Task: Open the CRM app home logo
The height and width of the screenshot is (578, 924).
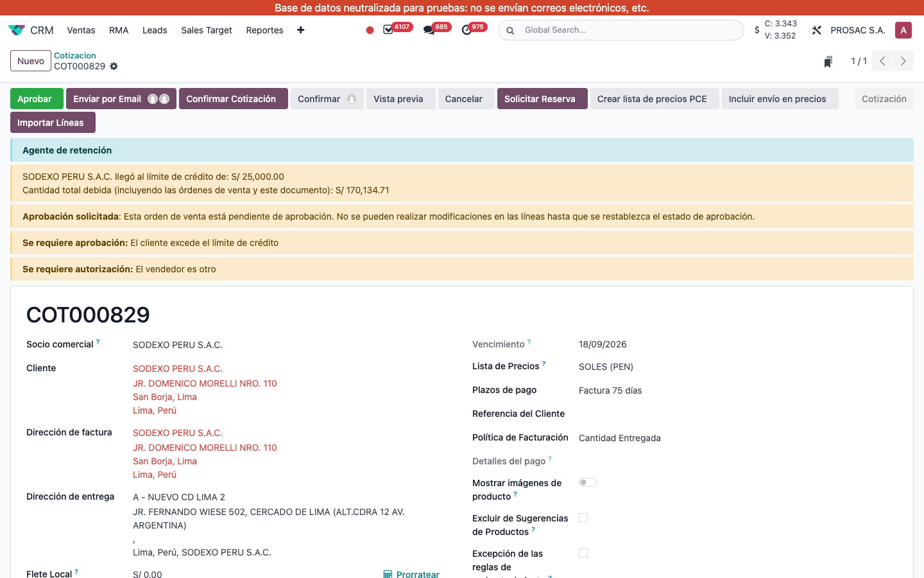Action: pyautogui.click(x=17, y=30)
